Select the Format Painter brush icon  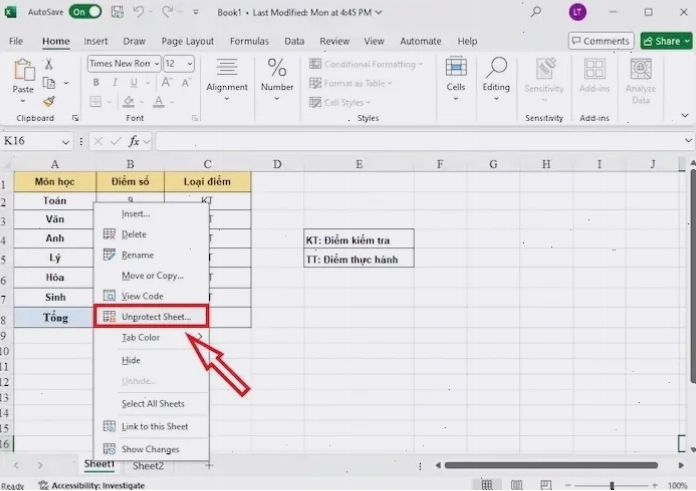point(49,102)
